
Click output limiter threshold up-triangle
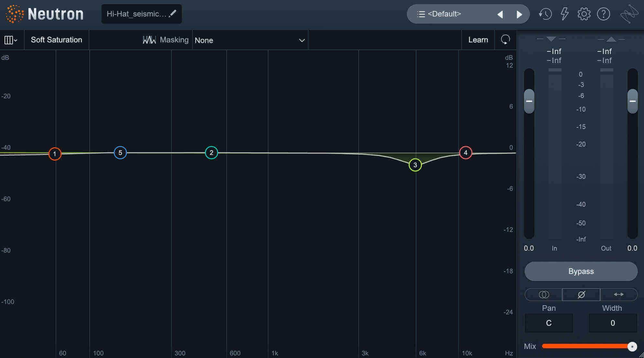click(x=611, y=39)
